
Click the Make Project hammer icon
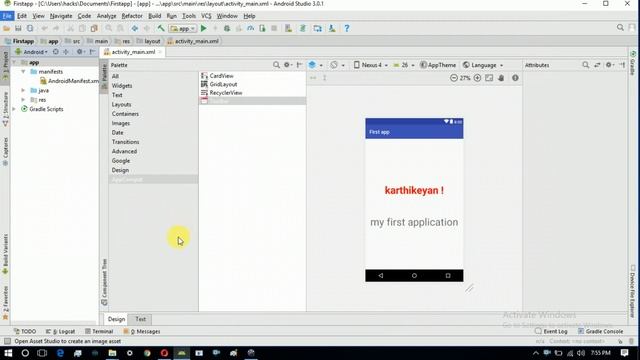(x=161, y=28)
